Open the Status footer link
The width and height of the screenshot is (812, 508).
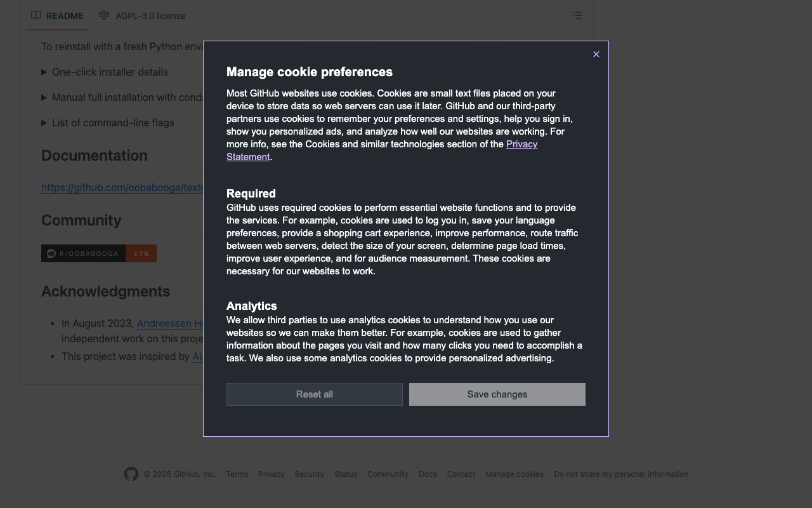tap(346, 474)
